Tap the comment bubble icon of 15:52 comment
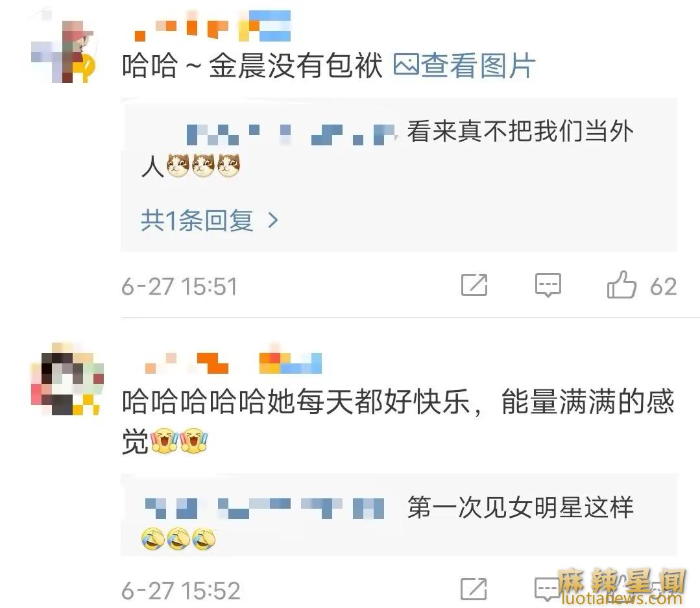Screen dimensions: 700x608 (548, 589)
